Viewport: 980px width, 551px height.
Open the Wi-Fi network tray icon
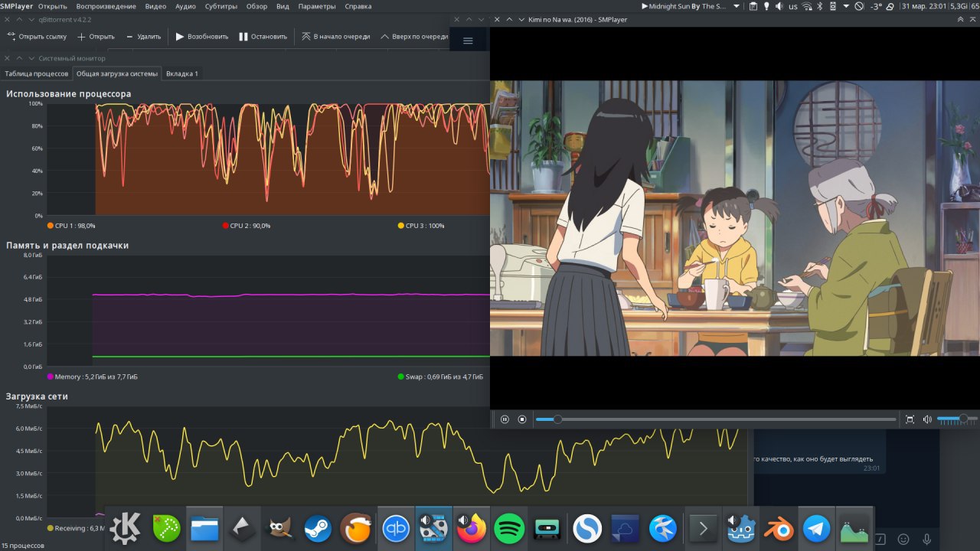click(807, 6)
